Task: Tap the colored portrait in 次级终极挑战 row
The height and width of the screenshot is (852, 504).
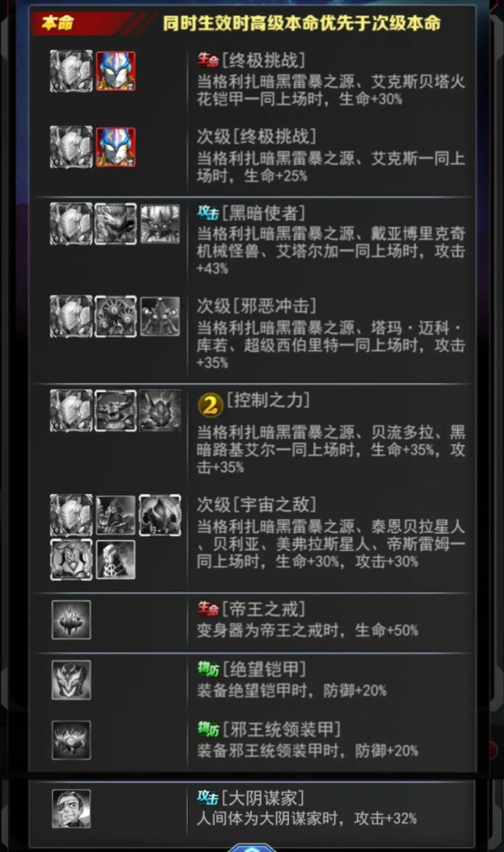Action: (x=116, y=147)
